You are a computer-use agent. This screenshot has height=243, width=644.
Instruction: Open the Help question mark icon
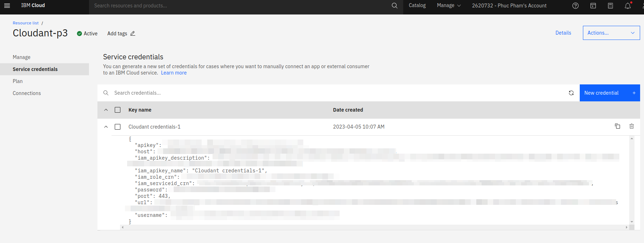[x=576, y=6]
